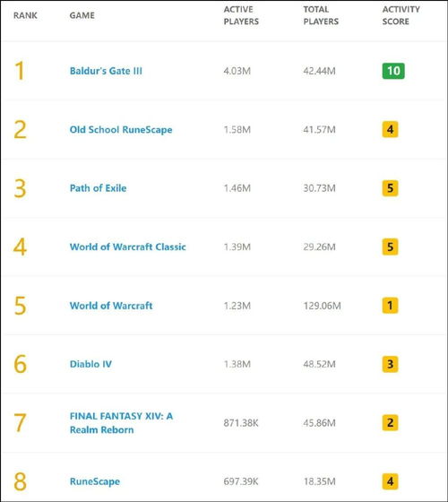Open the Diablo IV game link

90,364
